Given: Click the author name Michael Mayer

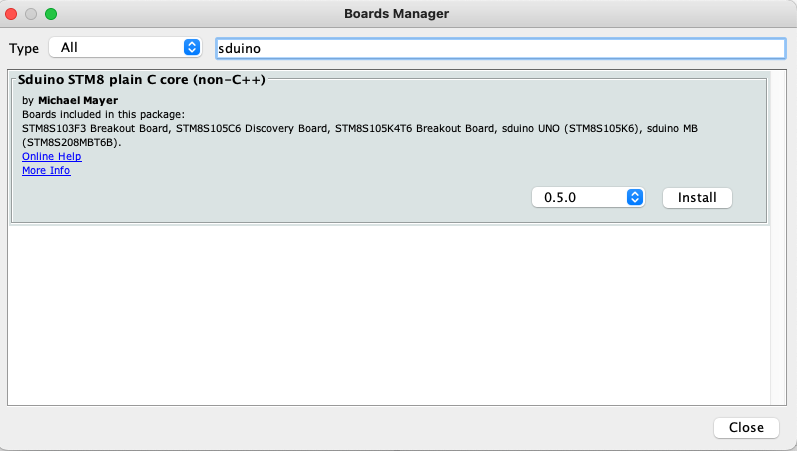Looking at the screenshot, I should tap(78, 100).
